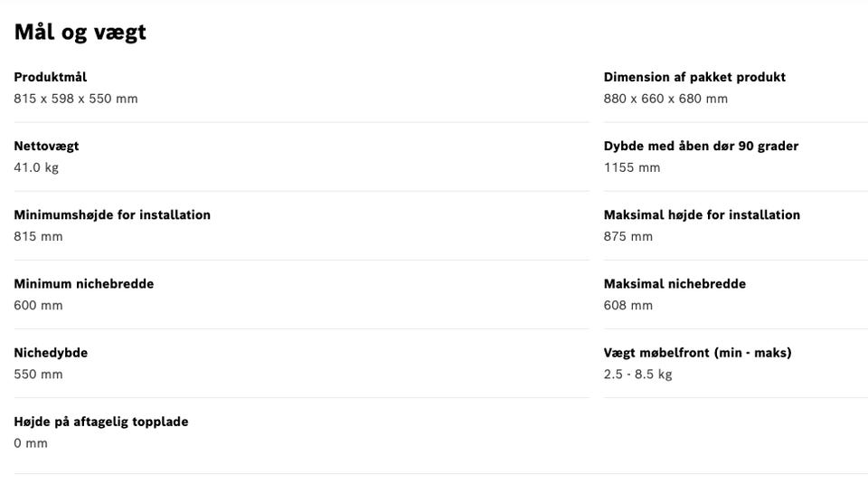Click "Vægt møbelfront (min - maks)" label
This screenshot has height=494, width=868.
(x=697, y=352)
